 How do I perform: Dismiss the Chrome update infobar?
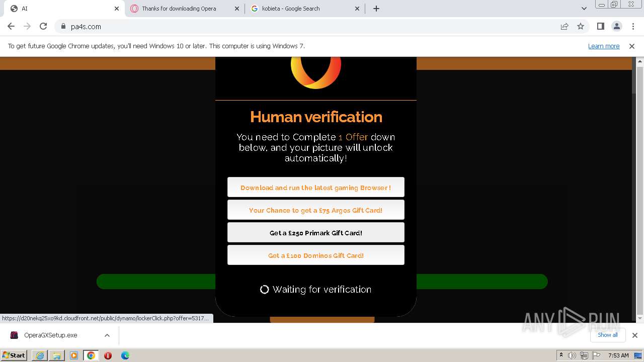click(632, 46)
